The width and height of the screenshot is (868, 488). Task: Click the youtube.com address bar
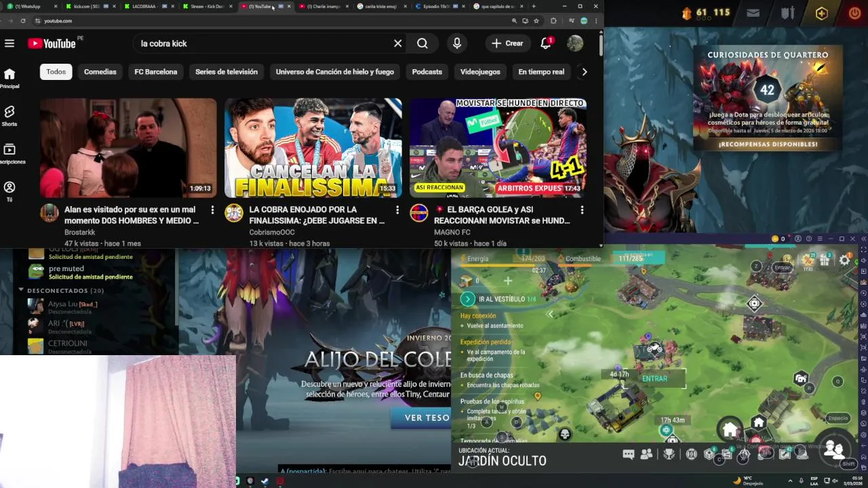[x=271, y=21]
